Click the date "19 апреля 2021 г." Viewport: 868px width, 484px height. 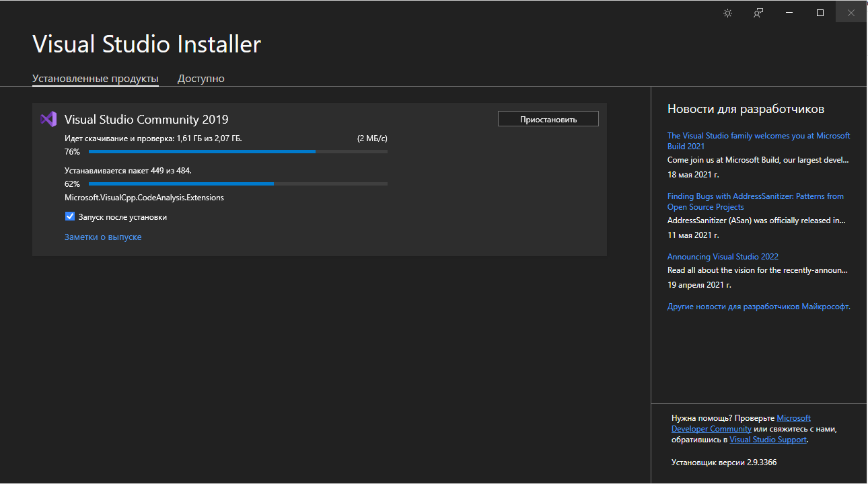tap(699, 285)
